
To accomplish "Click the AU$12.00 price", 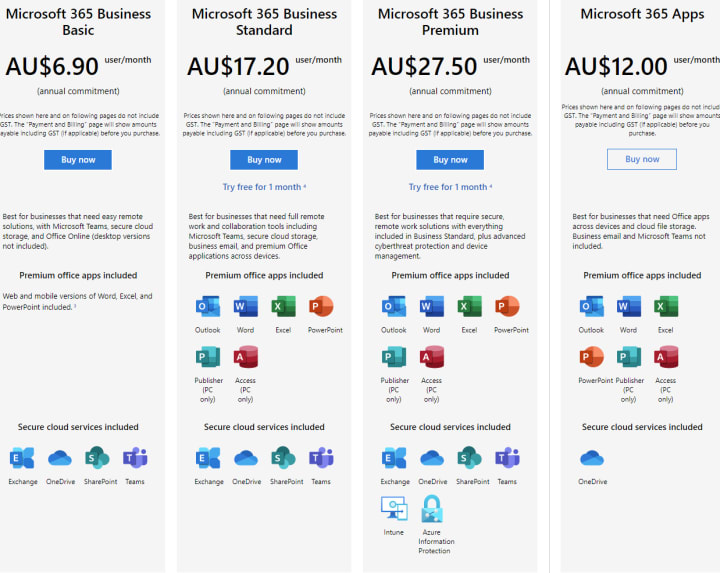I will tap(616, 66).
